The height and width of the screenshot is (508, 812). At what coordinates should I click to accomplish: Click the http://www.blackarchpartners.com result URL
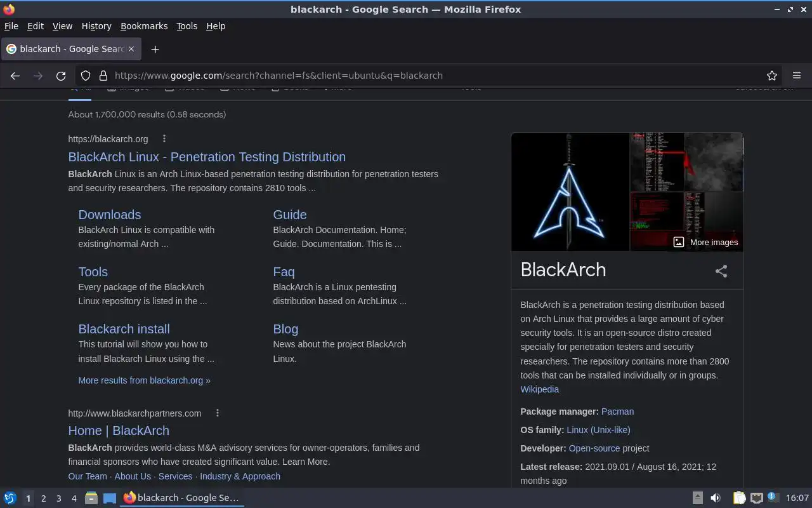click(x=134, y=413)
